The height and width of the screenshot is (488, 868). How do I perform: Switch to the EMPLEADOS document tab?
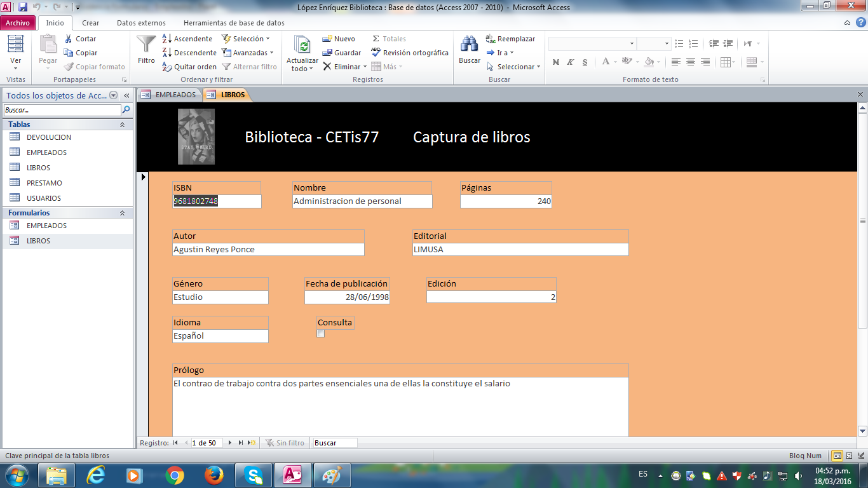click(169, 95)
